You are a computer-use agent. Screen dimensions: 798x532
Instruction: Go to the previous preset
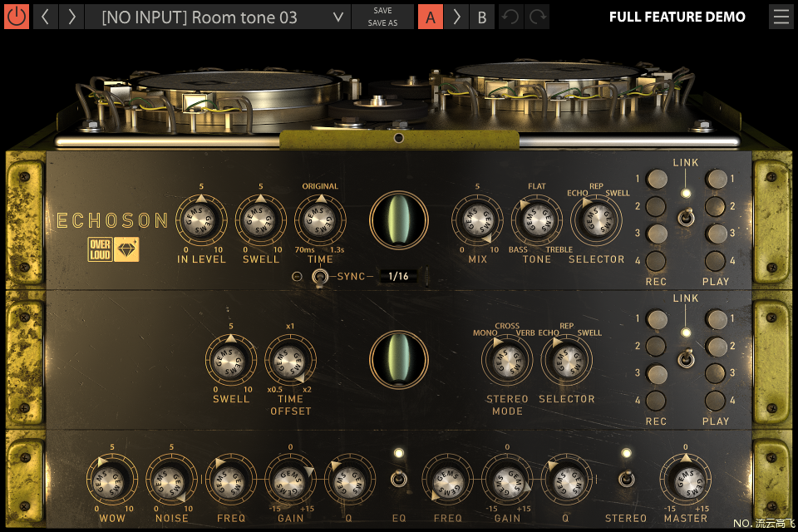click(x=45, y=17)
